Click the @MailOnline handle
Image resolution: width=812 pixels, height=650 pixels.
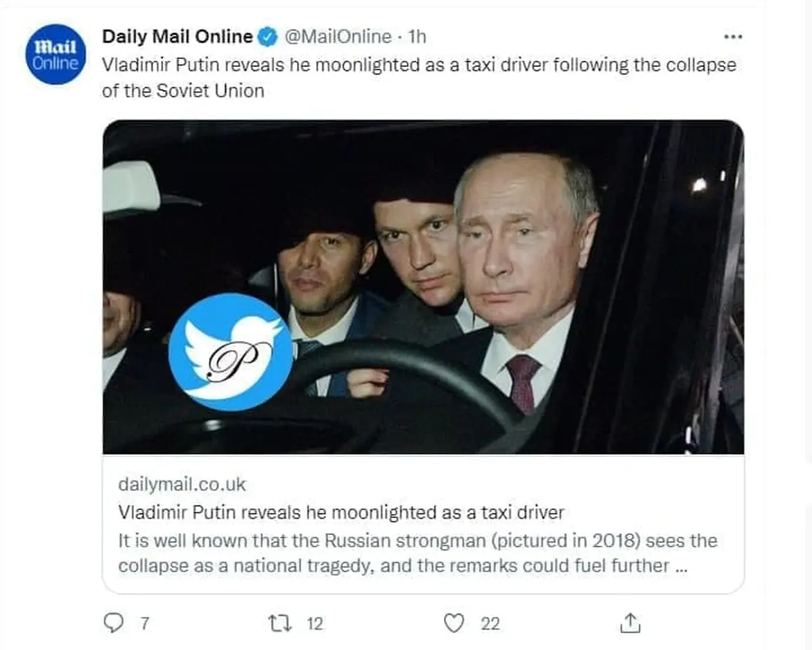tap(338, 37)
